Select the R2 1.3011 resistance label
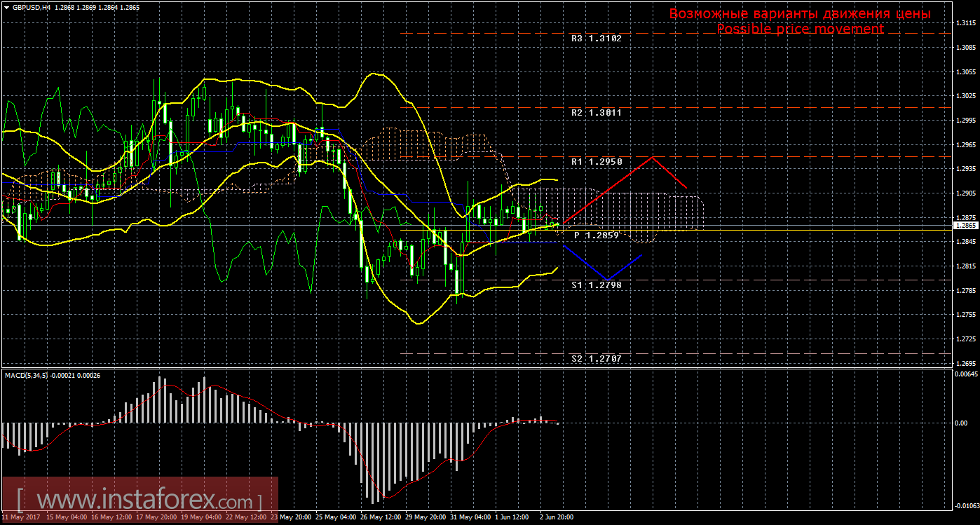980x525 pixels. pos(596,113)
